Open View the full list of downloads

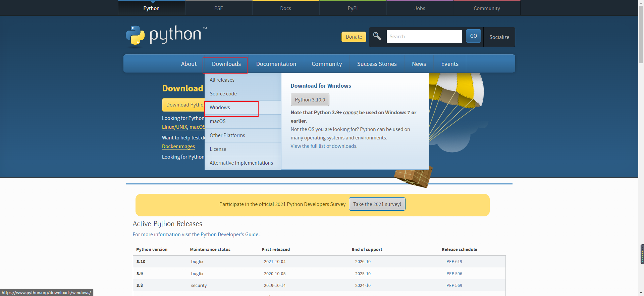(x=323, y=146)
